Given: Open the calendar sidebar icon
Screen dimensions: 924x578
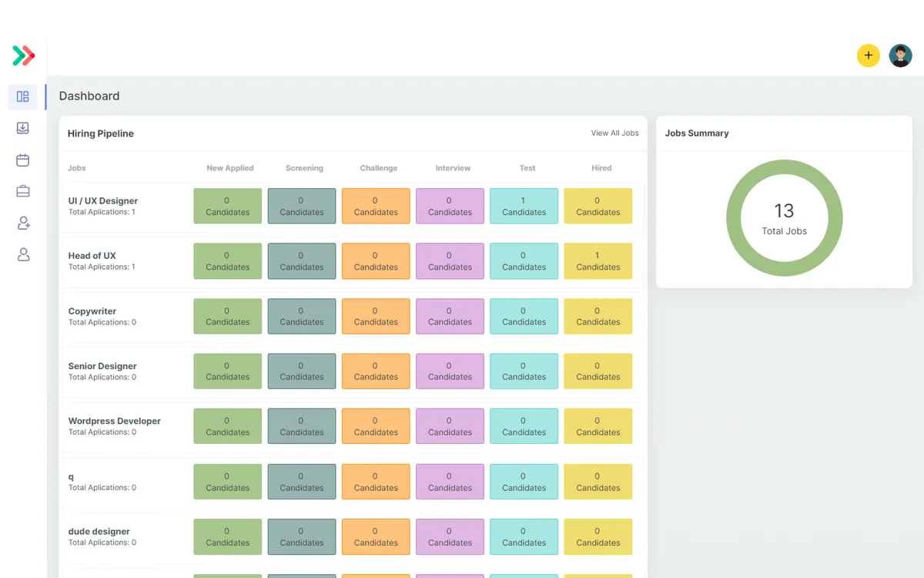Looking at the screenshot, I should 23,160.
